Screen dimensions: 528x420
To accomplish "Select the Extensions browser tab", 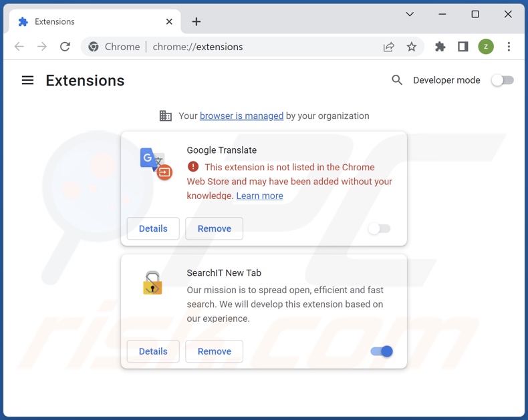I will point(87,21).
